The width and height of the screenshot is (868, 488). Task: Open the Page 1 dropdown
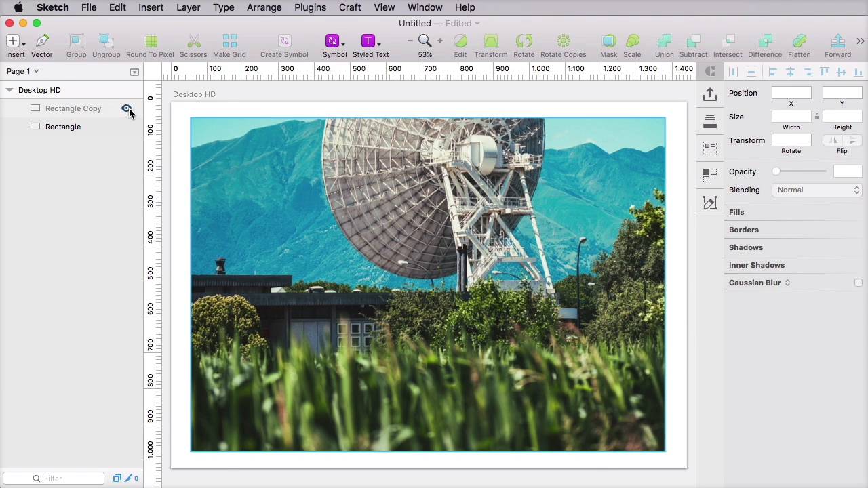[x=22, y=71]
